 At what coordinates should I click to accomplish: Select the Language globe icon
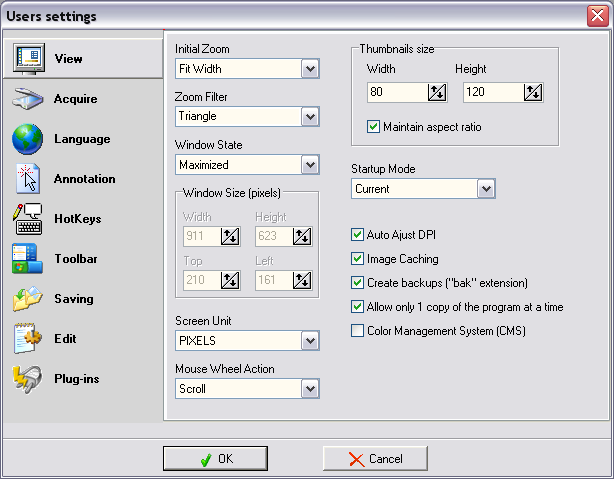tap(27, 139)
